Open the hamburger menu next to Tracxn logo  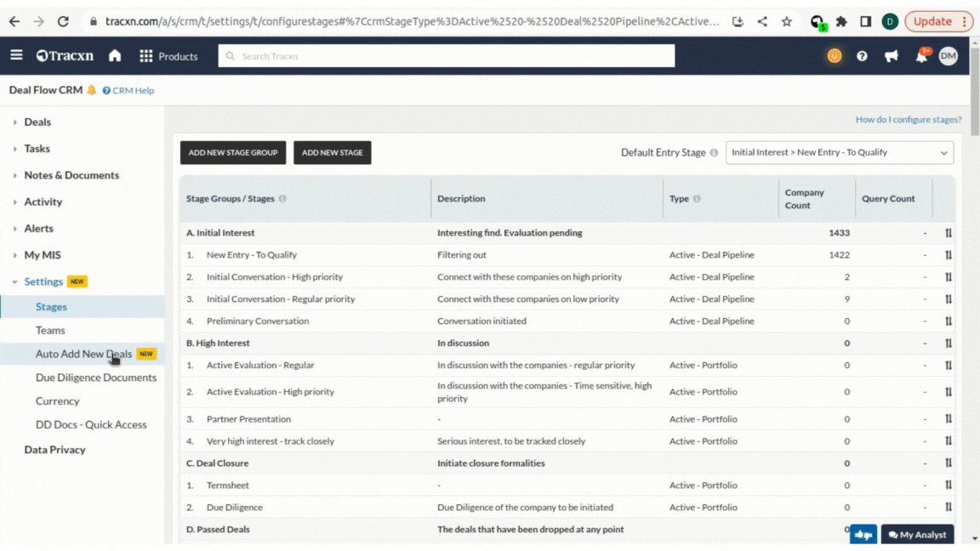16,55
